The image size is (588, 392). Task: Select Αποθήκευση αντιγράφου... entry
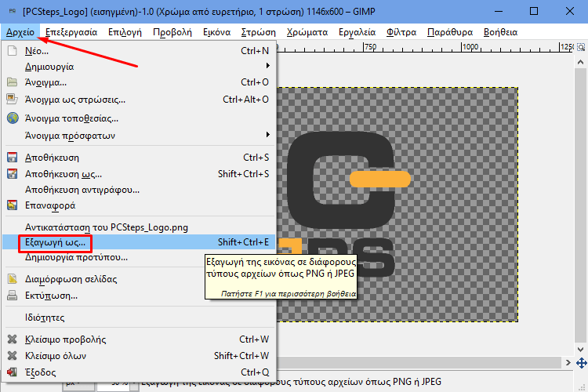[x=139, y=190]
